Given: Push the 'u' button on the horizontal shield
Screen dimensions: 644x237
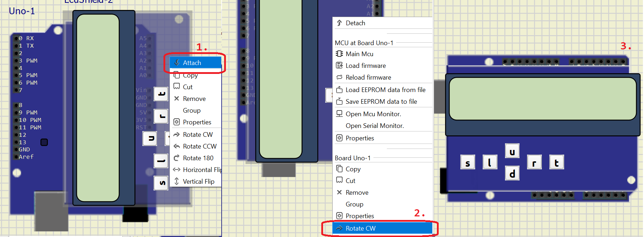Looking at the screenshot, I should coord(512,151).
